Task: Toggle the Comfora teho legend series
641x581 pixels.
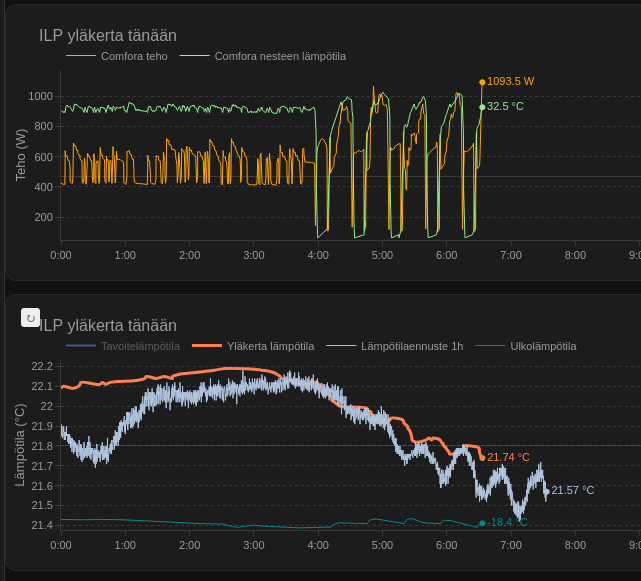Action: coord(134,56)
